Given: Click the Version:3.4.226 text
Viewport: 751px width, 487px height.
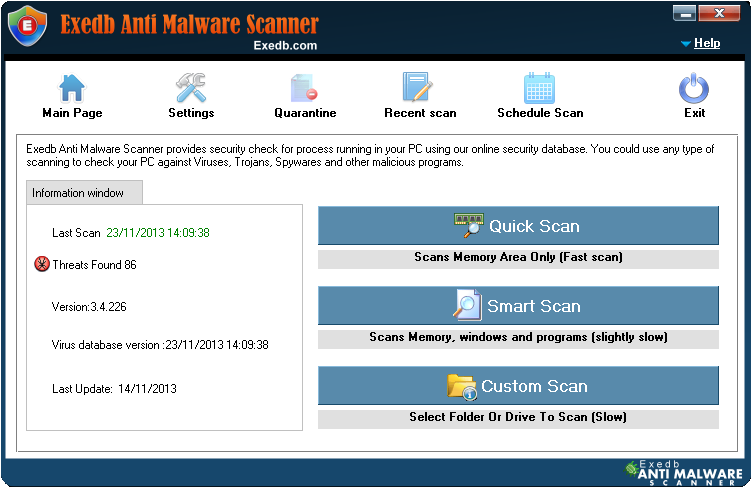Looking at the screenshot, I should tap(89, 307).
